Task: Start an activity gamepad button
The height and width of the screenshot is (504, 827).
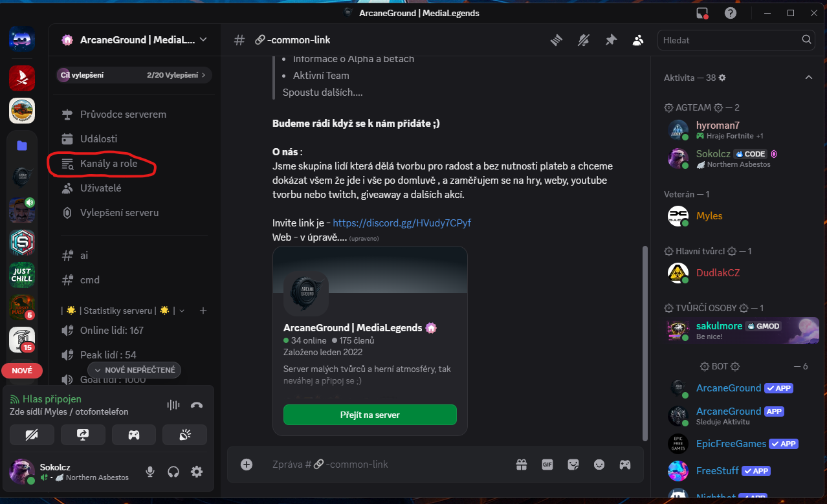Action: point(134,435)
